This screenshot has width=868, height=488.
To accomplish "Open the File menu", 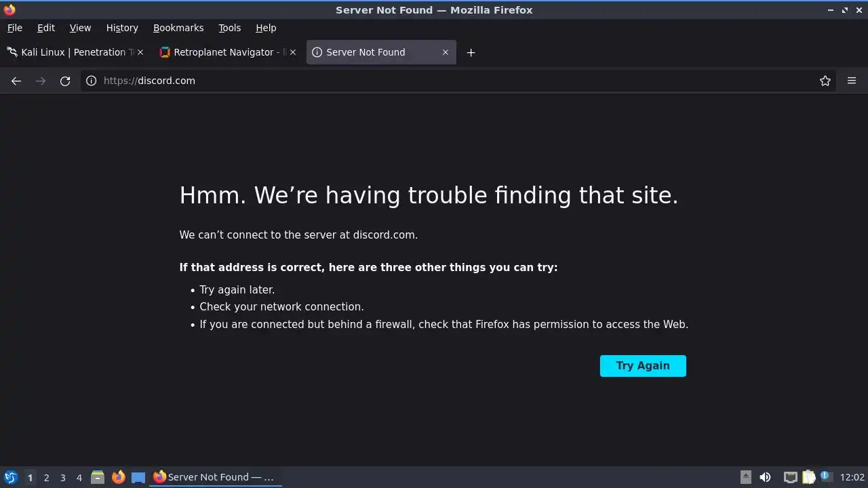I will coord(14,28).
